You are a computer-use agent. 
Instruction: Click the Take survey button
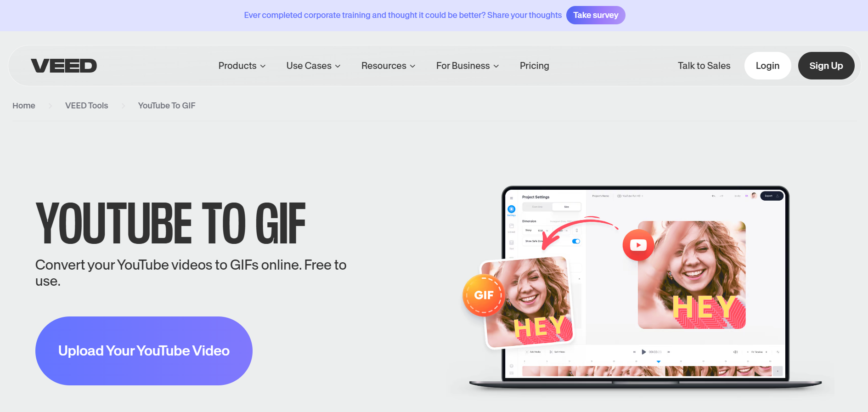click(596, 15)
